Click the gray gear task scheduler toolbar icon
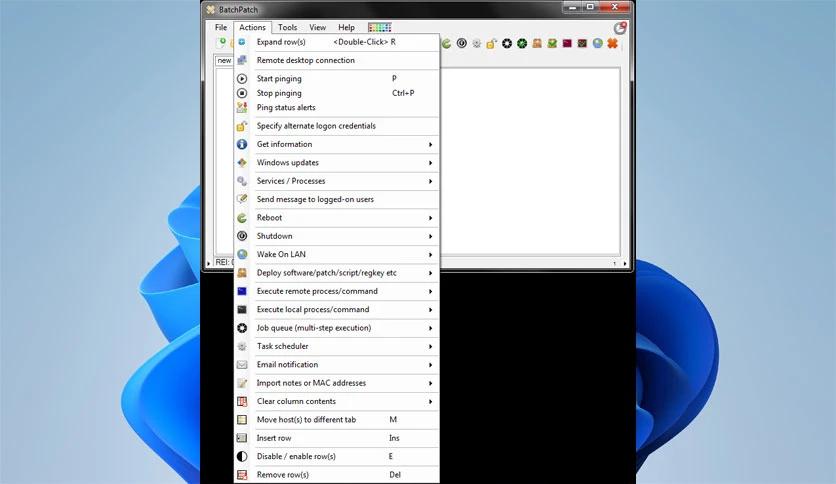Viewport: 836px width, 484px height. [477, 44]
